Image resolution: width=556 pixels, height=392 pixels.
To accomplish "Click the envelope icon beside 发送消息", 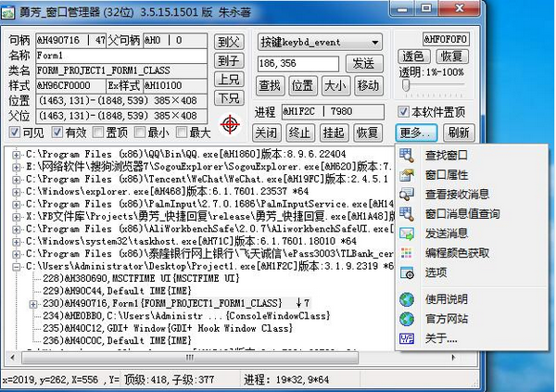I will pyautogui.click(x=407, y=234).
